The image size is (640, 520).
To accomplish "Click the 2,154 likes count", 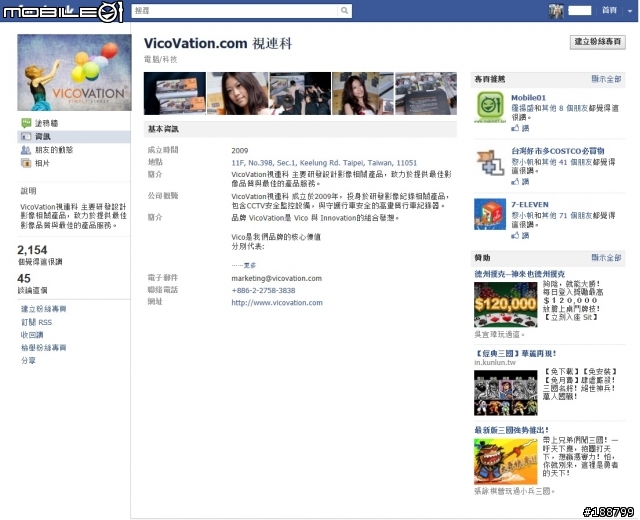I will [32, 250].
